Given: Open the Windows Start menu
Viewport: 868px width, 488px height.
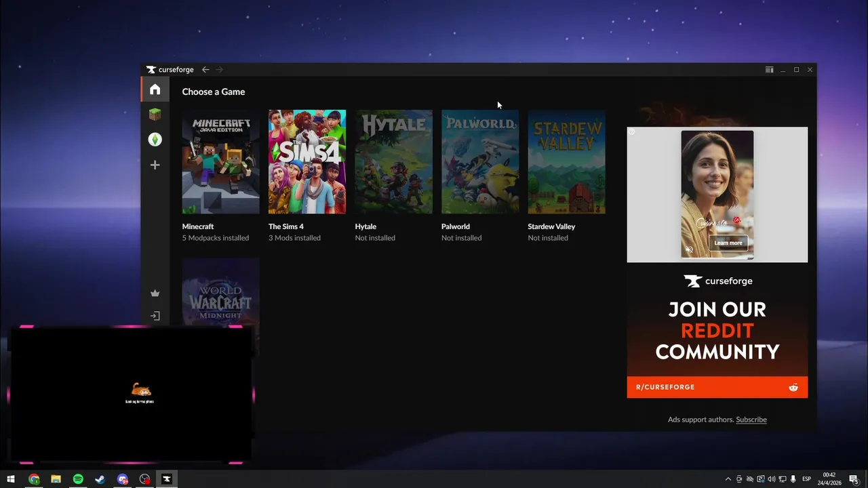Looking at the screenshot, I should pyautogui.click(x=11, y=479).
